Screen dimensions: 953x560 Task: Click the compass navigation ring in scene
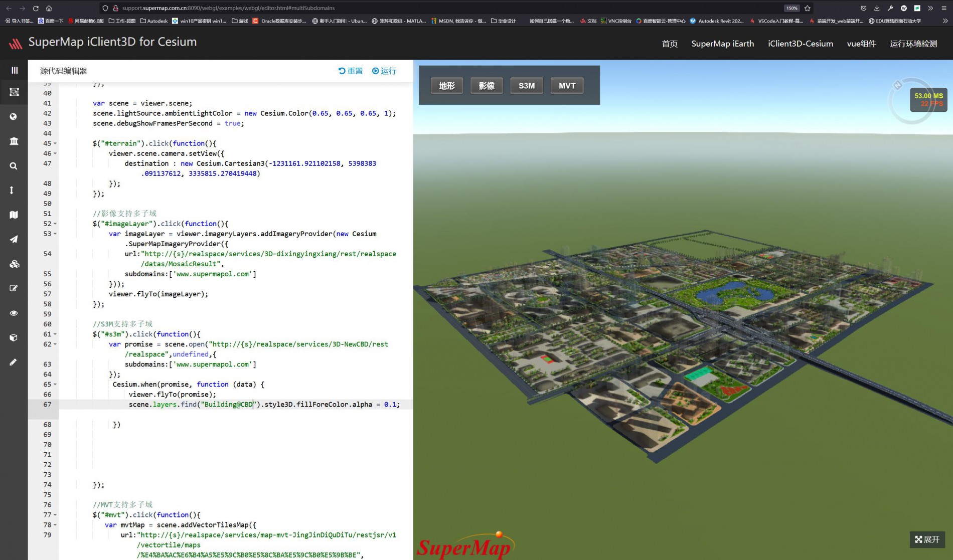coord(911,101)
